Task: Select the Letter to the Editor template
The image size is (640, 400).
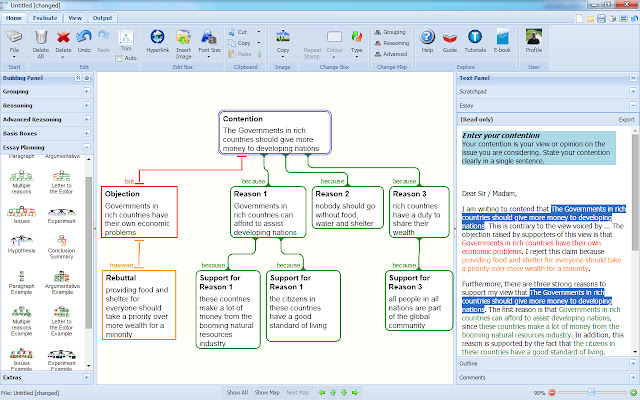Action: pos(61,182)
